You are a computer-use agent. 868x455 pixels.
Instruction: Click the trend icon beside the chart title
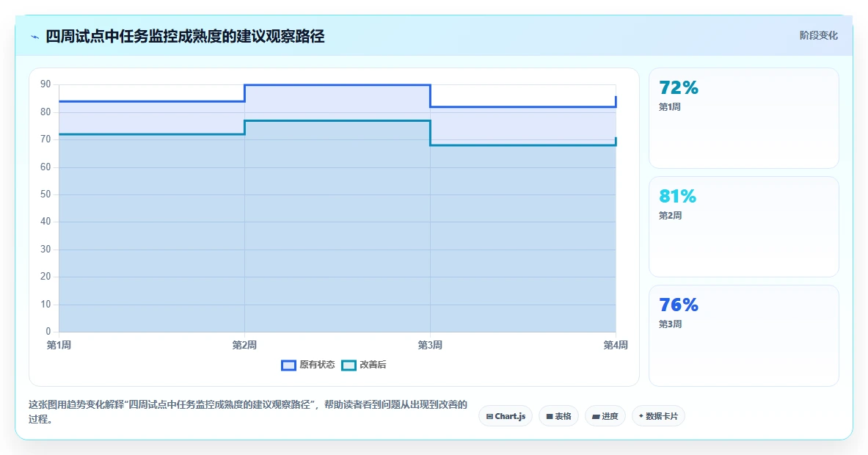pyautogui.click(x=35, y=37)
